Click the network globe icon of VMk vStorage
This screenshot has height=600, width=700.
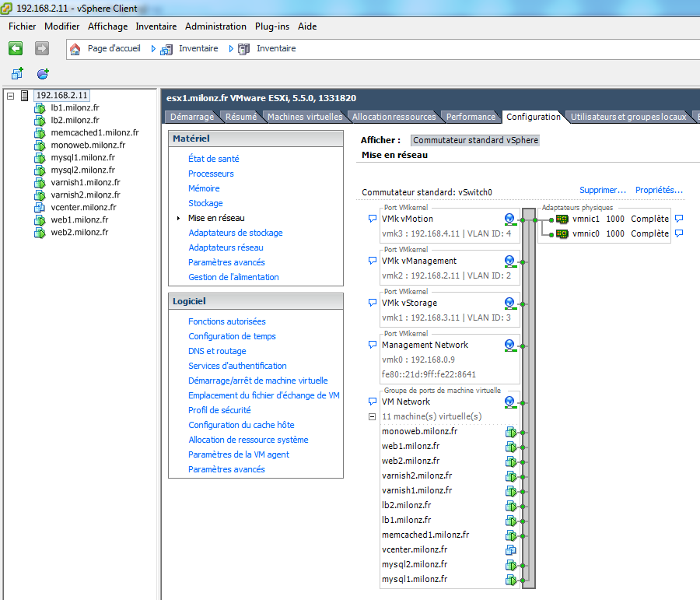509,303
